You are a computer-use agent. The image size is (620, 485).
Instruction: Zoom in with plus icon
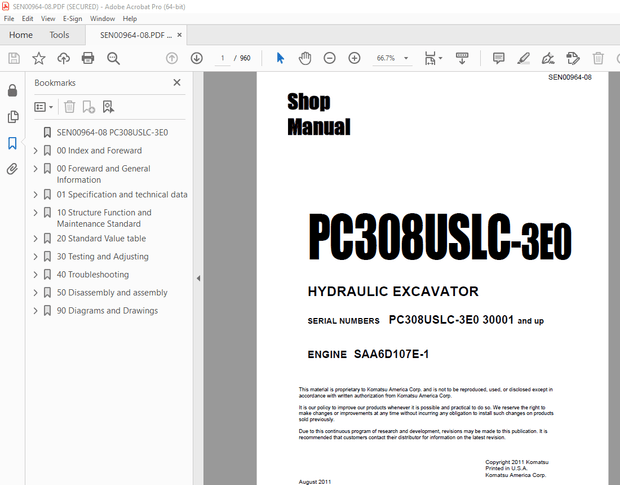pos(354,59)
